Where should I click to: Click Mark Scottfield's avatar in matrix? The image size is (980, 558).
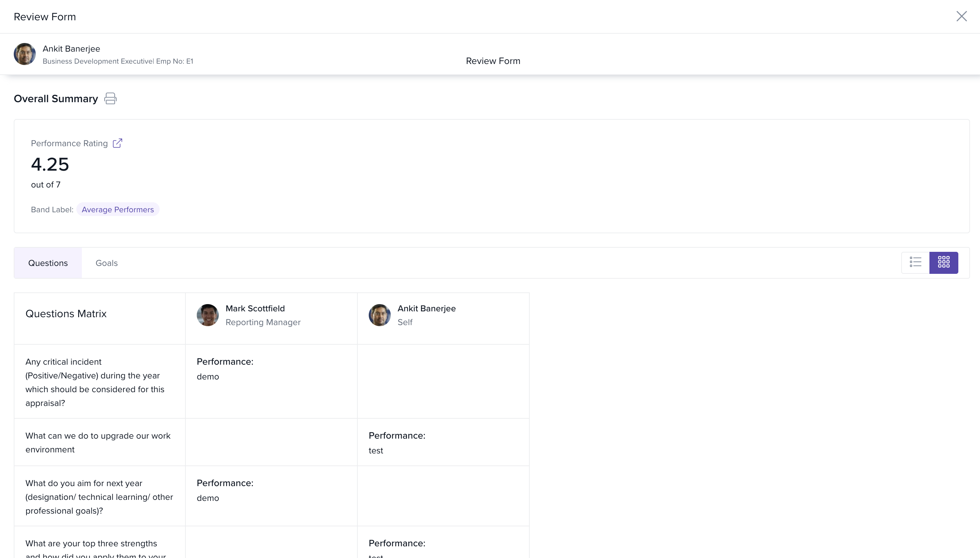pos(208,315)
